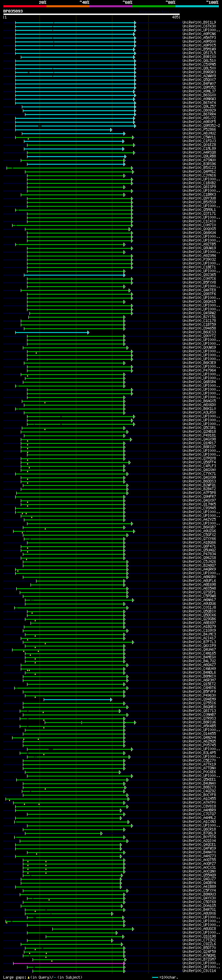Open hit UniRef100_Q9LR88

click(x=199, y=156)
